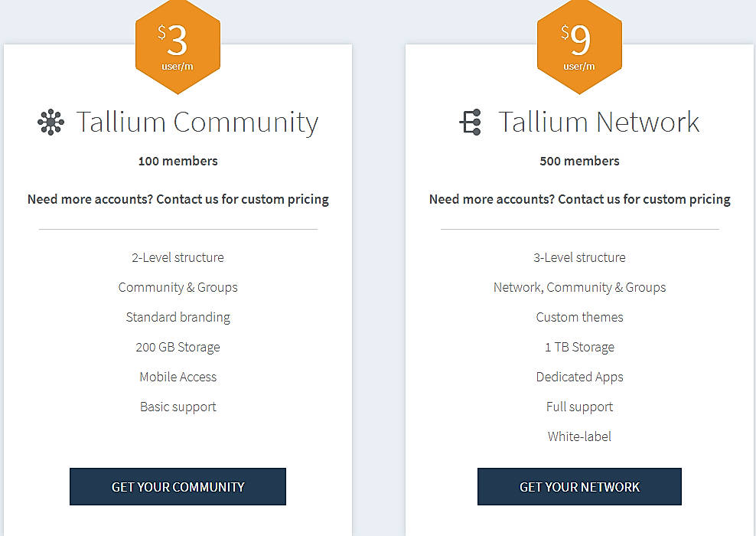Select the $9 user/month hexagon badge
Viewport: 756px width, 536px height.
click(579, 44)
